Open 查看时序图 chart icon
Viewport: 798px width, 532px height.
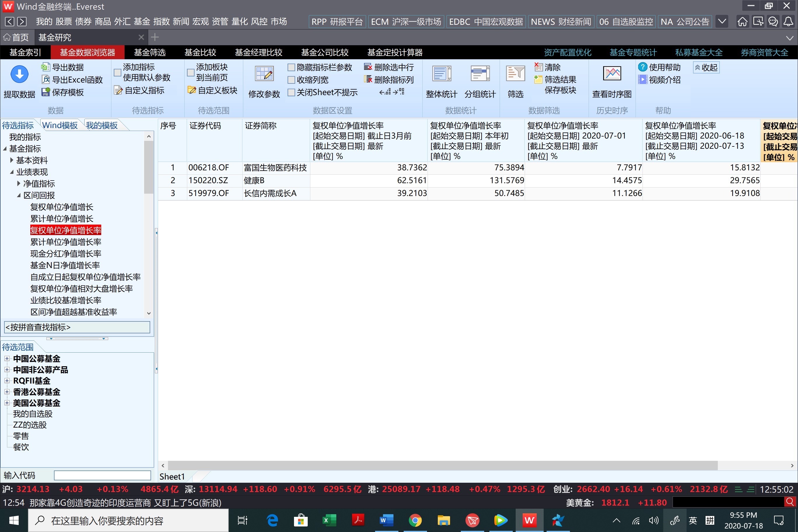point(612,73)
